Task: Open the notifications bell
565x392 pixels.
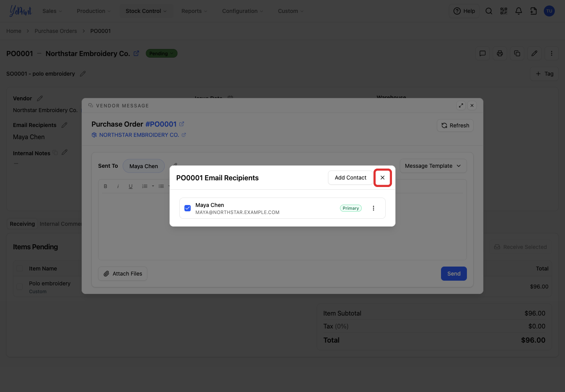Action: click(519, 11)
